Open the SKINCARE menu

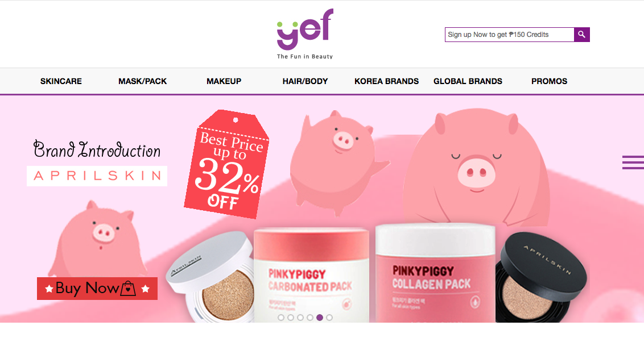pyautogui.click(x=61, y=81)
